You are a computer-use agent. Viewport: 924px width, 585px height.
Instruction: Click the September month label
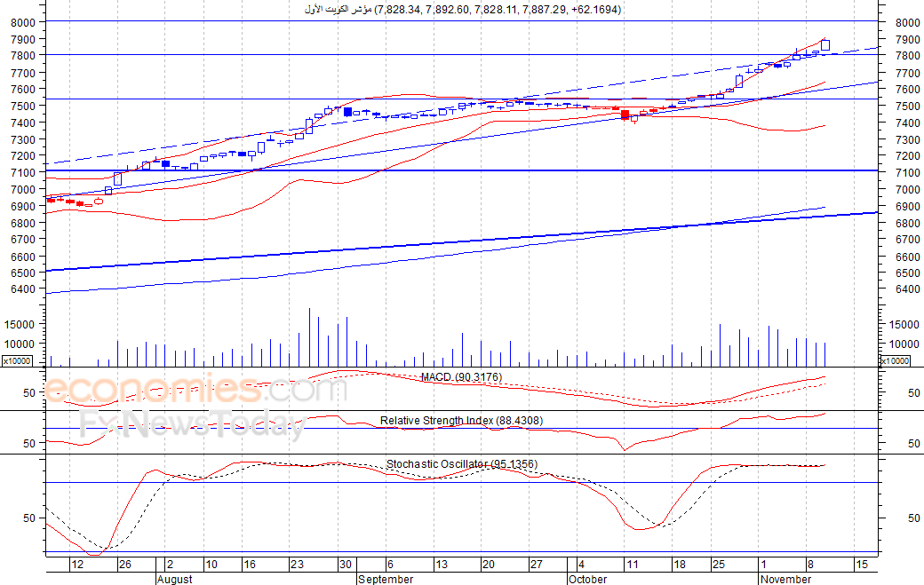tap(386, 579)
